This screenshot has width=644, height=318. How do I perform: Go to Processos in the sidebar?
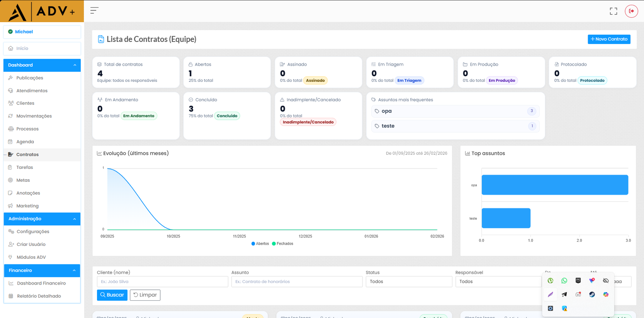[x=27, y=129]
